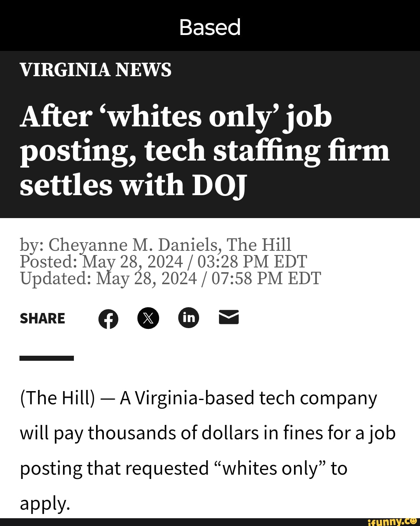420x526 pixels.
Task: Open the Virginia News section heading
Action: [x=96, y=70]
